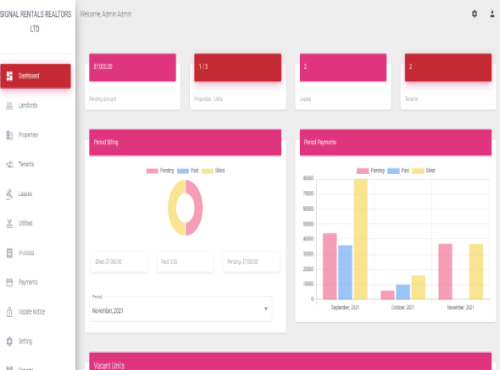
Task: Click the Landlords people icon
Action: pyautogui.click(x=10, y=106)
